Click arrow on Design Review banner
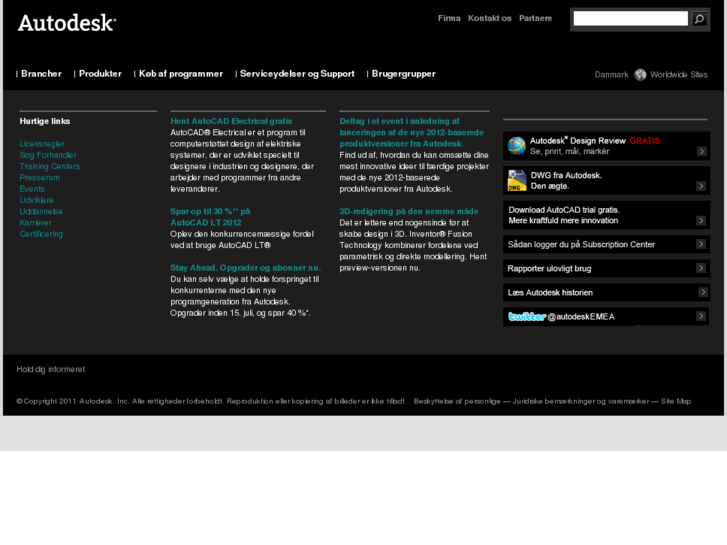Viewport: 727px width, 545px height. coord(701,151)
